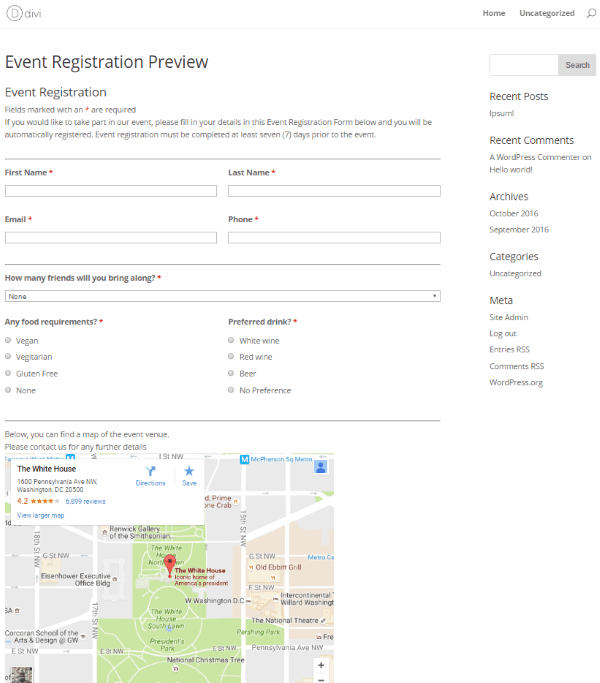
Task: Open the header search magnifier icon
Action: pos(591,13)
